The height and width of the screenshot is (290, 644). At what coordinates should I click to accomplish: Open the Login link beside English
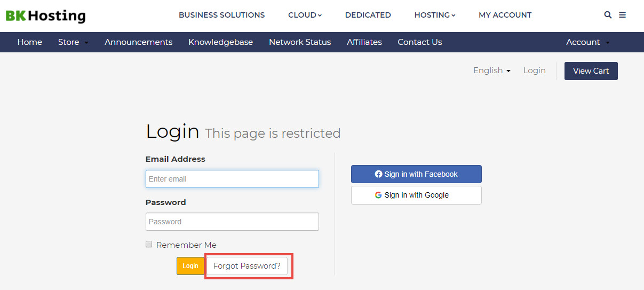tap(534, 70)
